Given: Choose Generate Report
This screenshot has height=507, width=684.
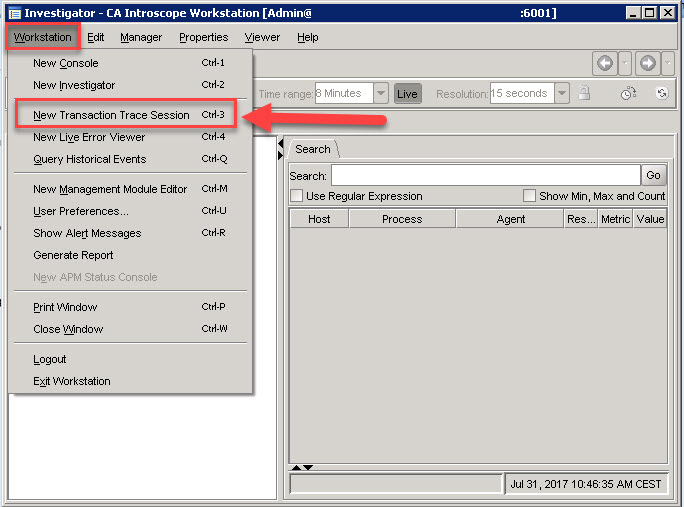Looking at the screenshot, I should click(x=130, y=255).
